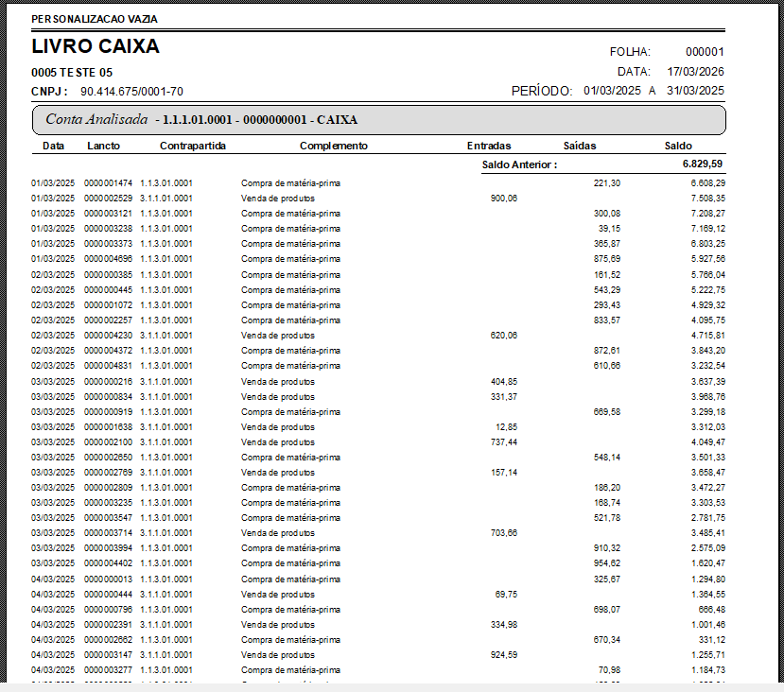784x692 pixels.
Task: Click the CNPJ number 90.414.675/0001-70
Action: [x=131, y=92]
